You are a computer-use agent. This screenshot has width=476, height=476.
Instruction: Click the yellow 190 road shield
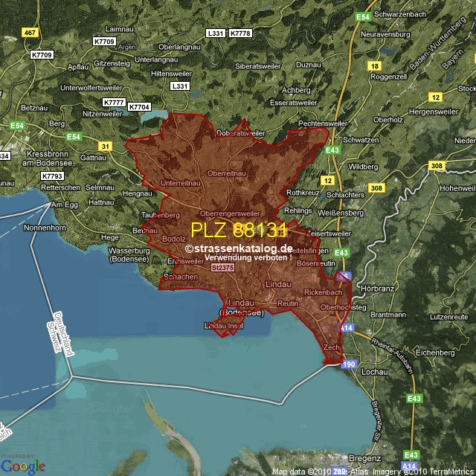click(x=348, y=364)
